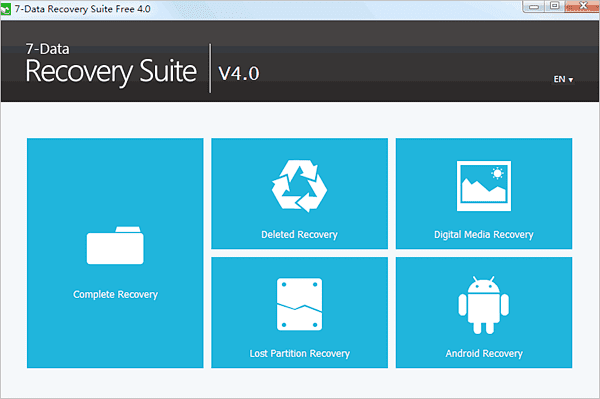Image resolution: width=600 pixels, height=399 pixels.
Task: Maximize the 7-Data Recovery Suite window
Action: 554,6
